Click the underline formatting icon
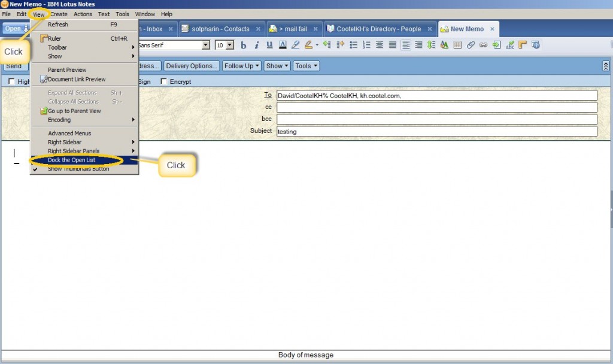The width and height of the screenshot is (613, 364). [x=269, y=45]
